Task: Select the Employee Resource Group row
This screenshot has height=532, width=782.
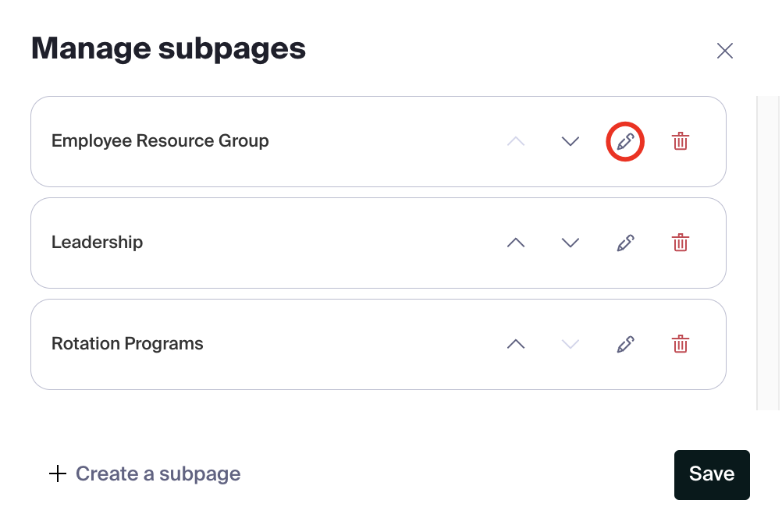Action: pyautogui.click(x=378, y=142)
